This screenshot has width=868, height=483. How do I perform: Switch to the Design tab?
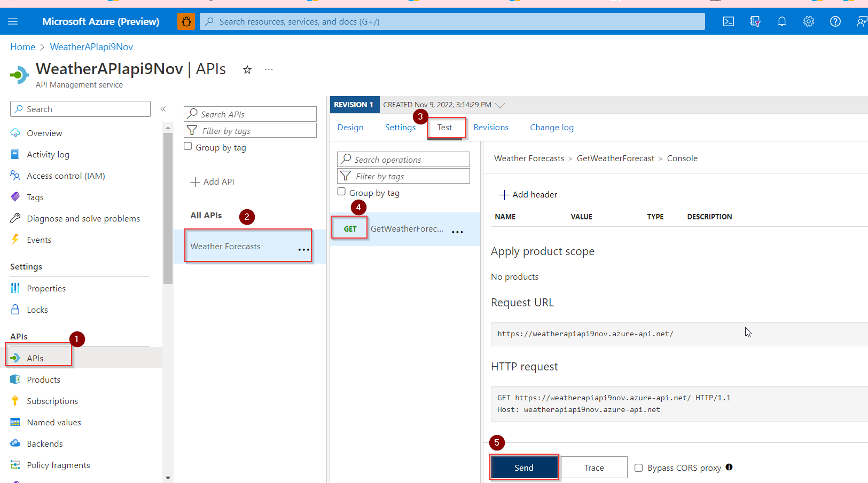350,128
